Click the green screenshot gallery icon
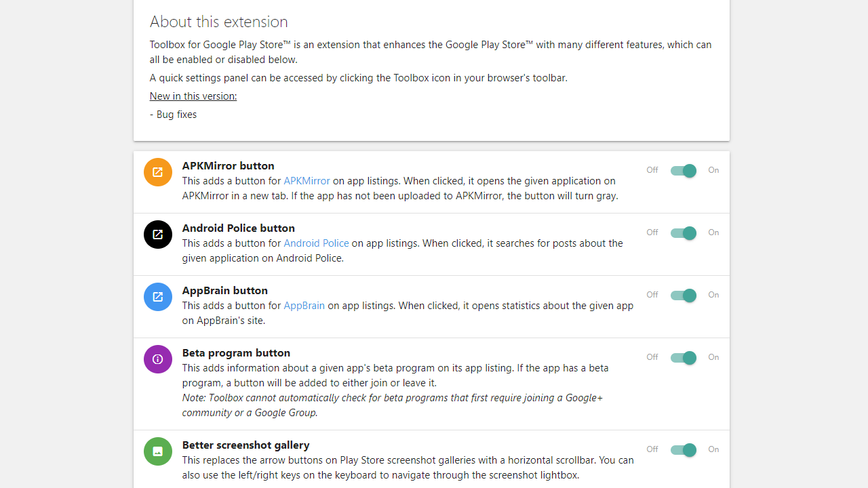The width and height of the screenshot is (868, 488). point(157,451)
